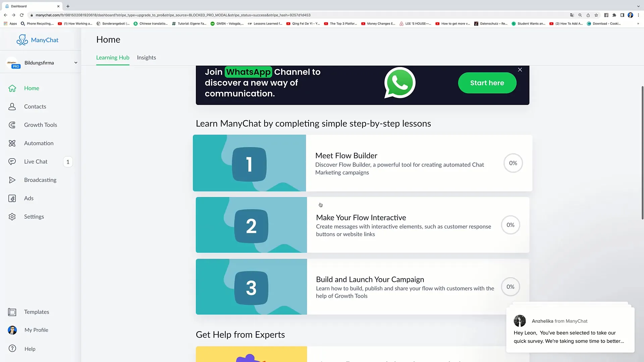Open the Settings panel
The width and height of the screenshot is (644, 362).
point(34,216)
